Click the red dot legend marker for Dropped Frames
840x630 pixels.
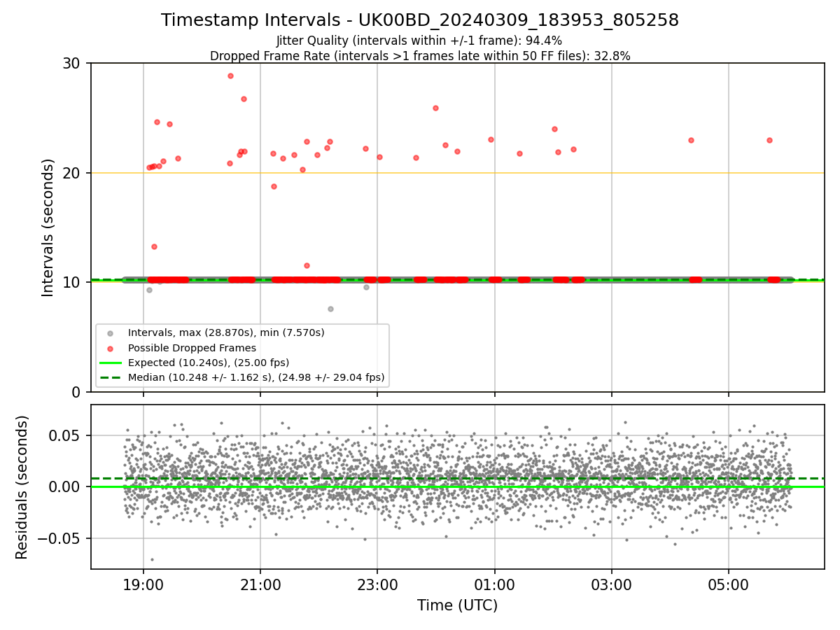(x=111, y=348)
